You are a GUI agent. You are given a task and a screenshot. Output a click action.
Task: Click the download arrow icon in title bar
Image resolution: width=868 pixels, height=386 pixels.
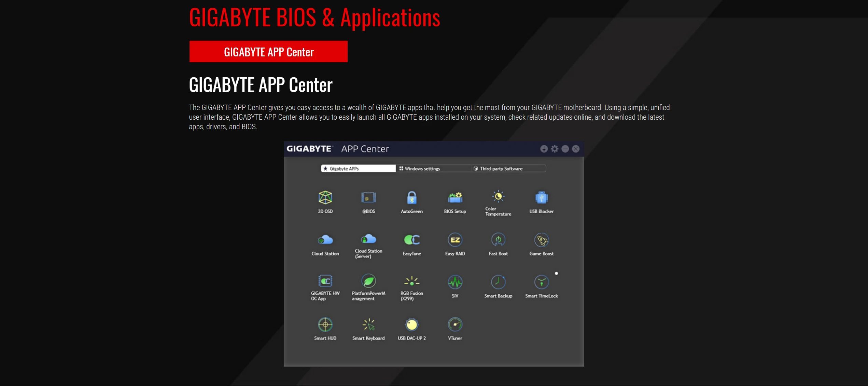click(544, 149)
